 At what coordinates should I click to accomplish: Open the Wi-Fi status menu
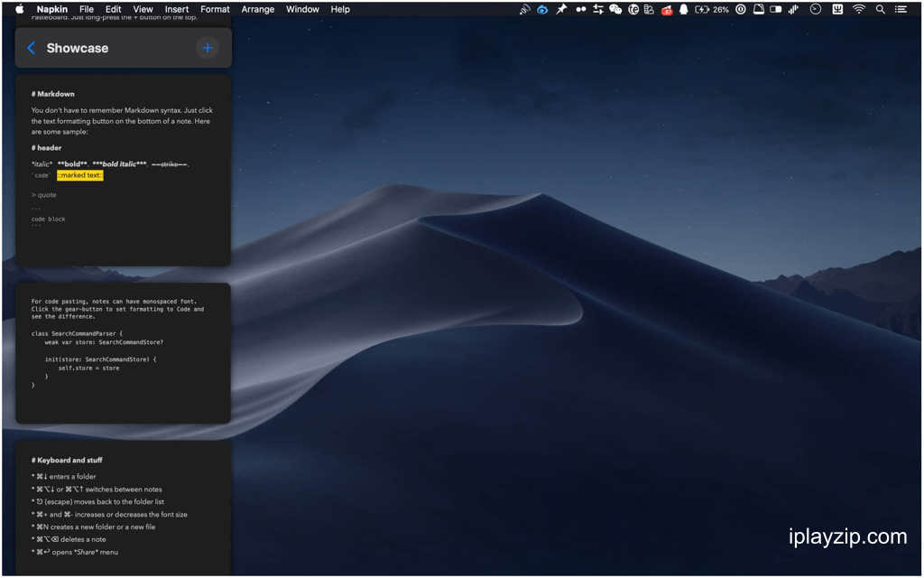point(859,9)
